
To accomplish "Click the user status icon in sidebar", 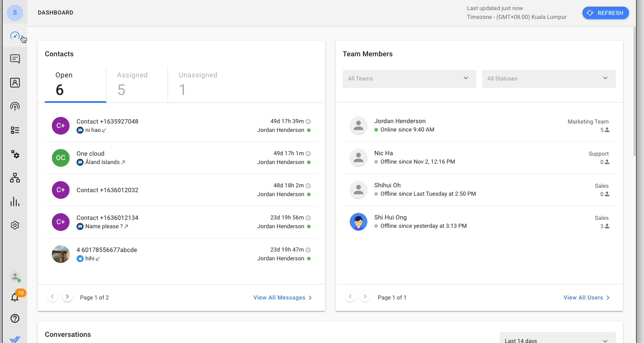I will click(x=15, y=277).
